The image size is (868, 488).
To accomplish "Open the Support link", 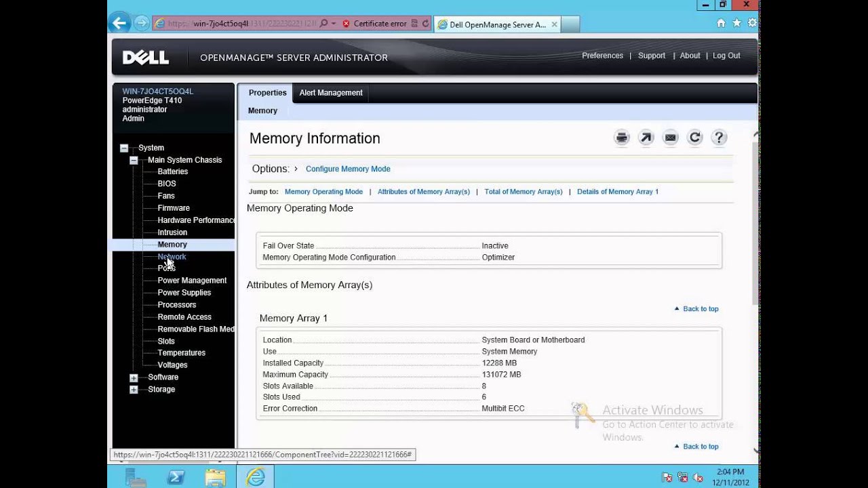I will (652, 56).
